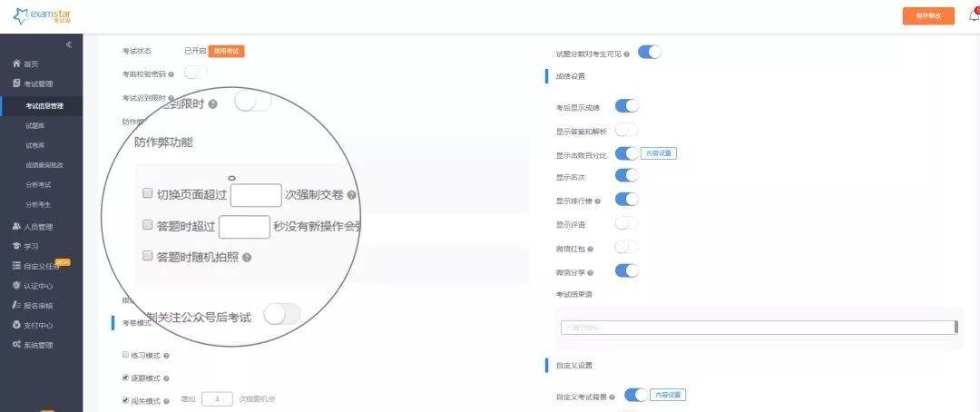
Task: Click the 闯关模式 wrong-attempts number field
Action: point(217,399)
